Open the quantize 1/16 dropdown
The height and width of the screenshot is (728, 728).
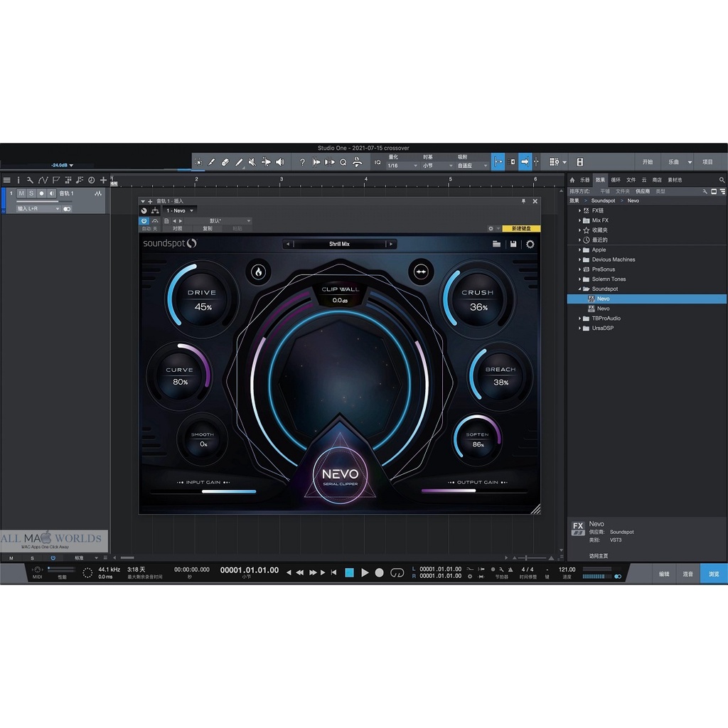[402, 166]
